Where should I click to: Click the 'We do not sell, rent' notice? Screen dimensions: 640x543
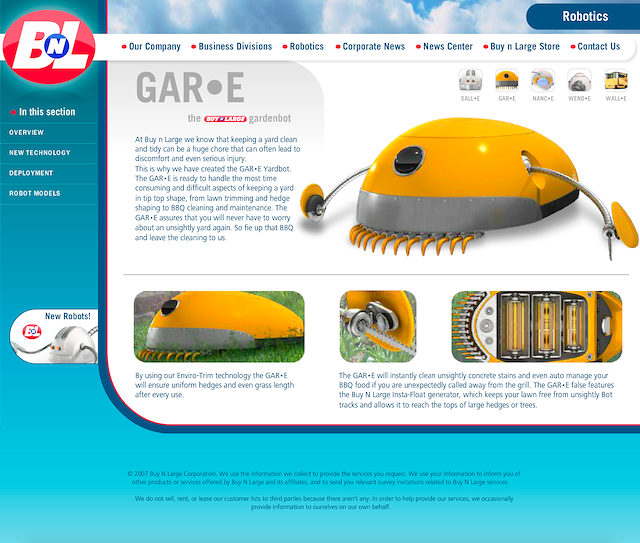tap(324, 503)
